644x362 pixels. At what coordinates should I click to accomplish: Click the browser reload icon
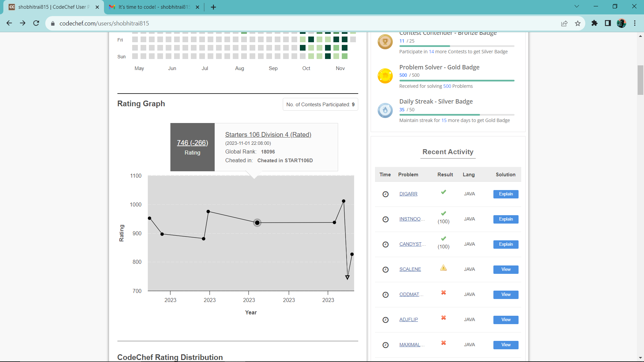(x=36, y=23)
